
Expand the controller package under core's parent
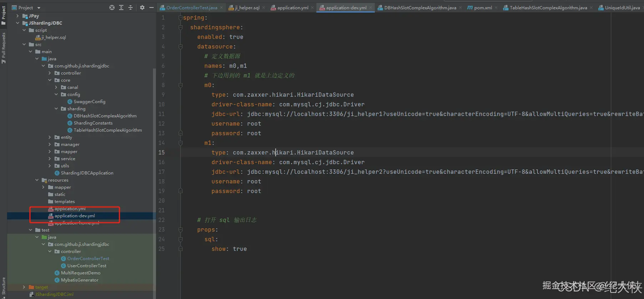click(50, 73)
